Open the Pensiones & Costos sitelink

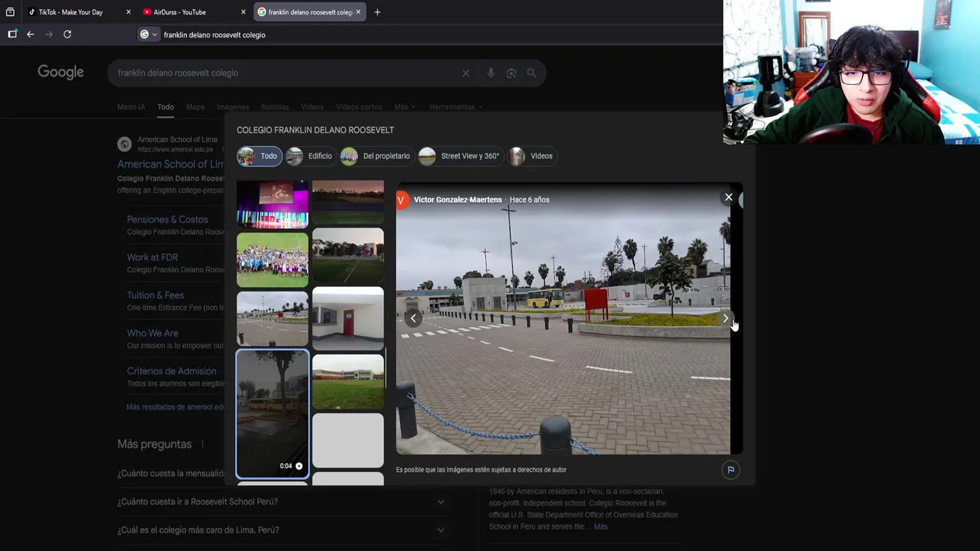[x=167, y=220]
